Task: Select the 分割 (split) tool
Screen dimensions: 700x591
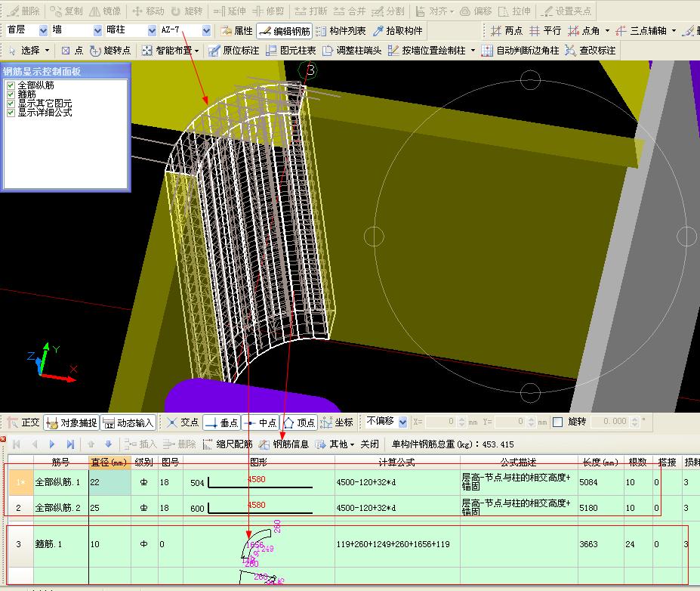Action: tap(388, 11)
